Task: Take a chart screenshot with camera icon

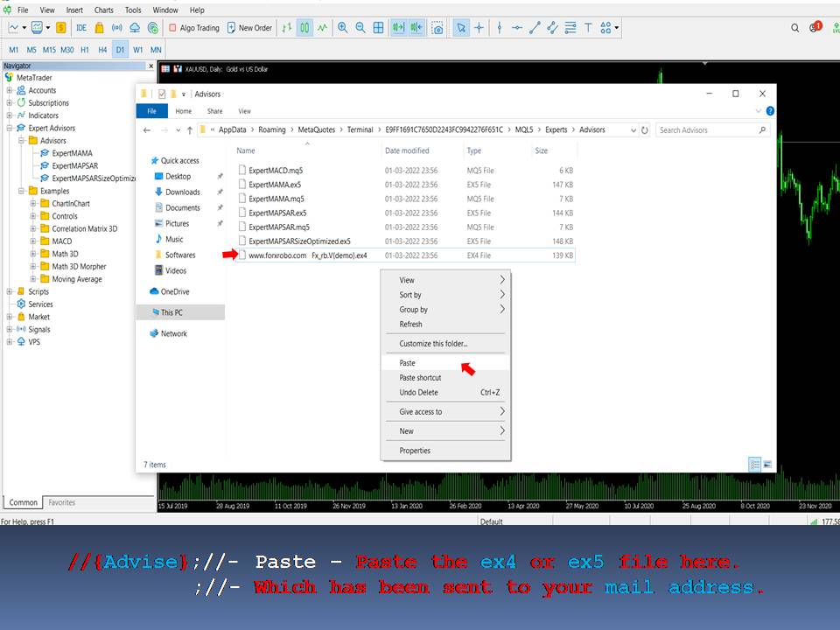Action: coord(437,28)
